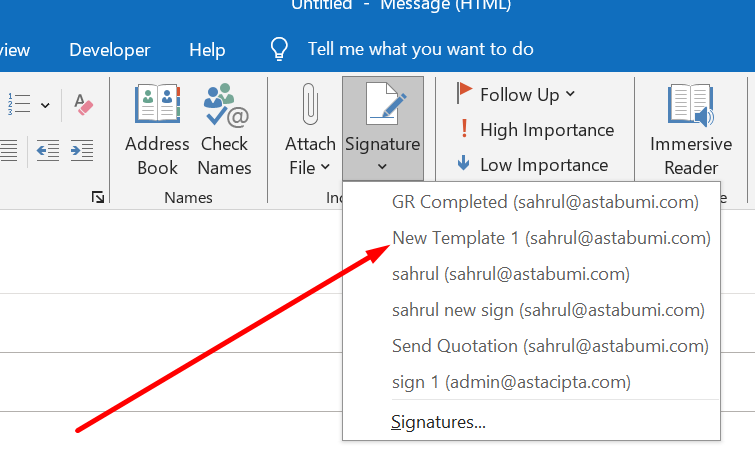Click the 'Tell me what you want to do' box
755x470 pixels.
tap(420, 49)
